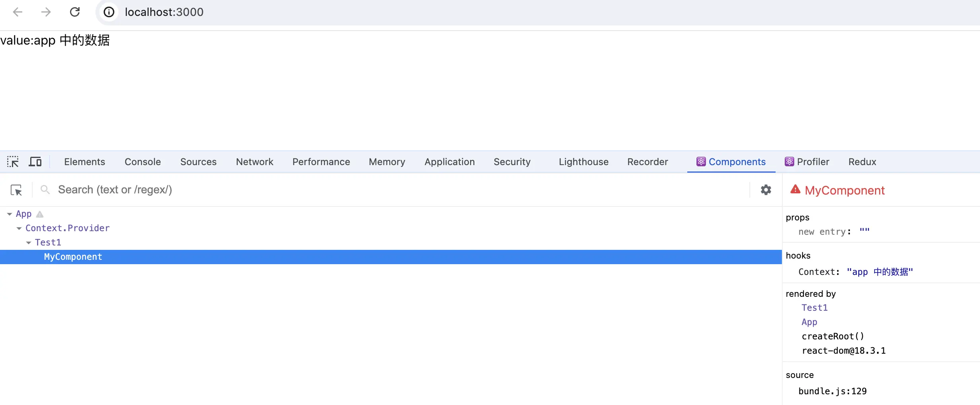Click the 'rendered by' section header
Viewport: 980px width, 405px height.
point(811,294)
